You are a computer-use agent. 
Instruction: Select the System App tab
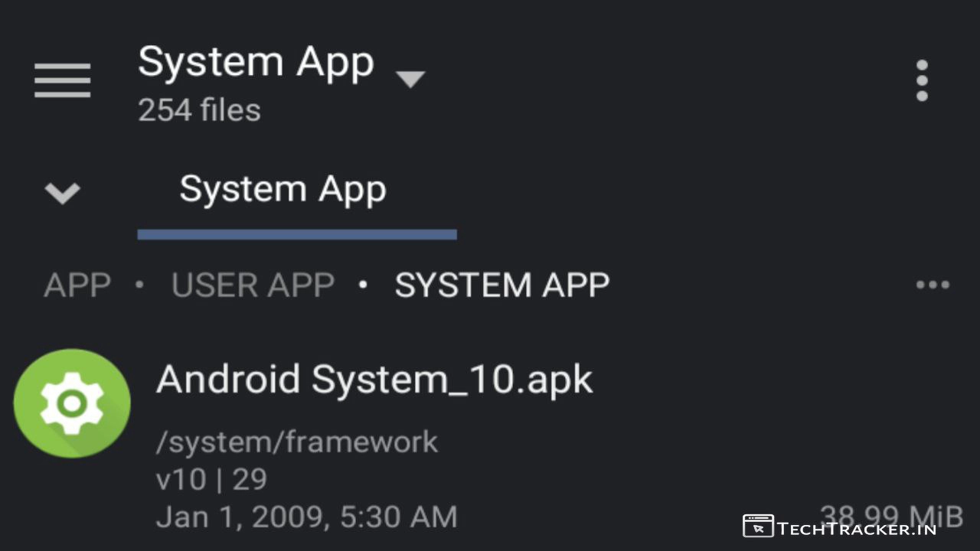[283, 190]
